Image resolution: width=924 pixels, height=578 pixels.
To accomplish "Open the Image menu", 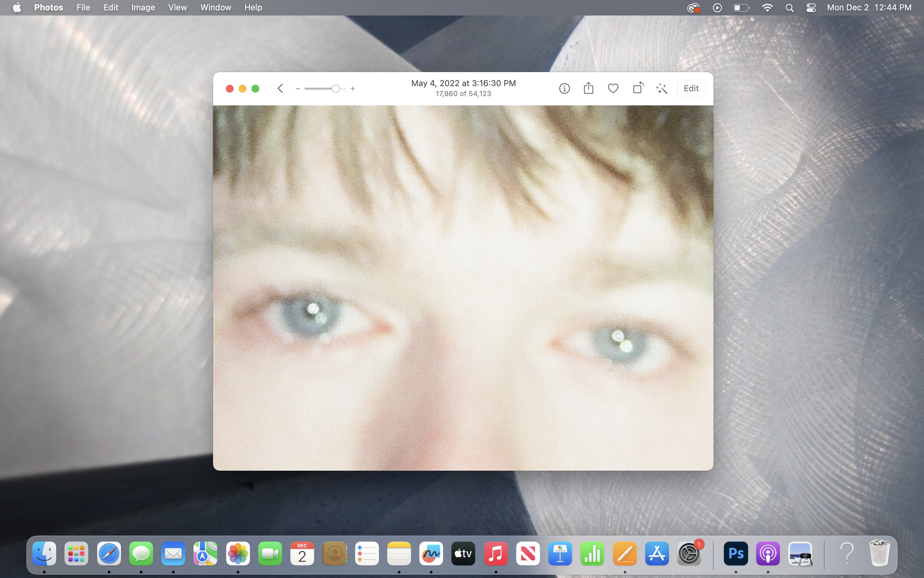I will tap(143, 7).
